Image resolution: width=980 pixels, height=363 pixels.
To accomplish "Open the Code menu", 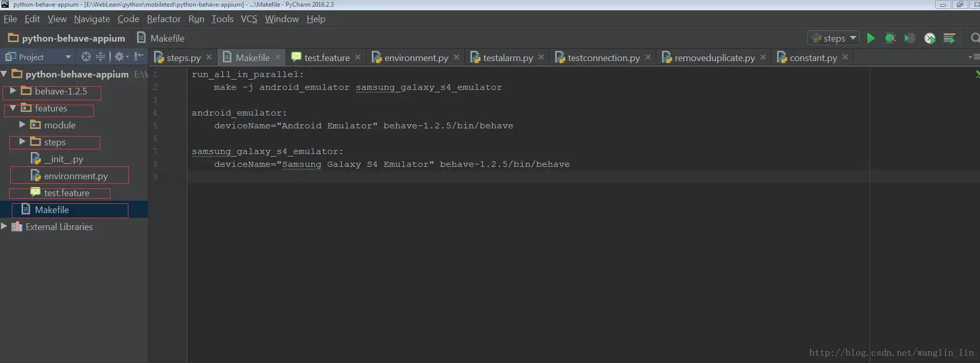I will [128, 19].
